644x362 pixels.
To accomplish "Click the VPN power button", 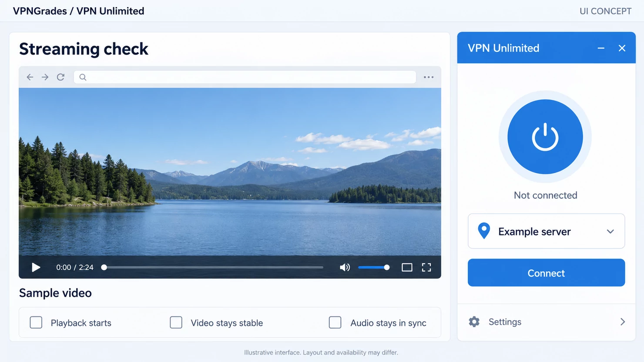I will click(x=545, y=137).
